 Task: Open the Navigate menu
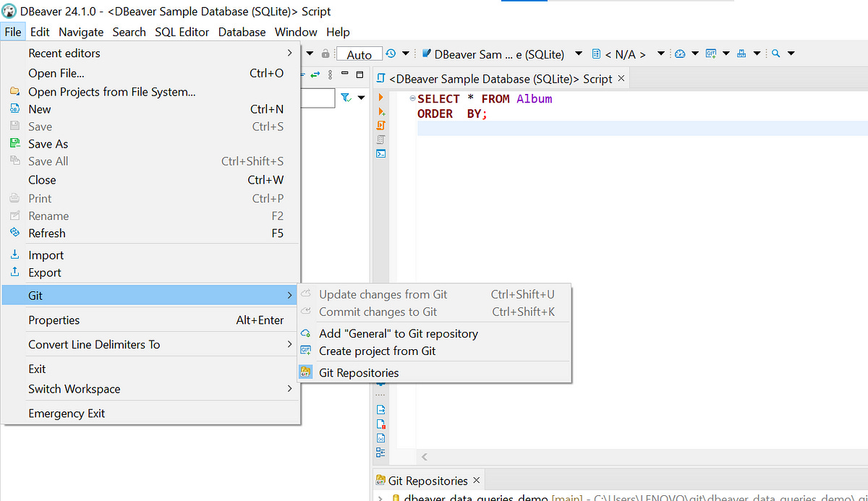tap(81, 32)
